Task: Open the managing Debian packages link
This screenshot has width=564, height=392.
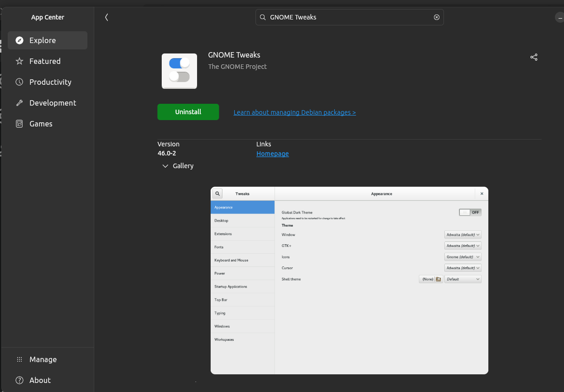Action: tap(294, 112)
